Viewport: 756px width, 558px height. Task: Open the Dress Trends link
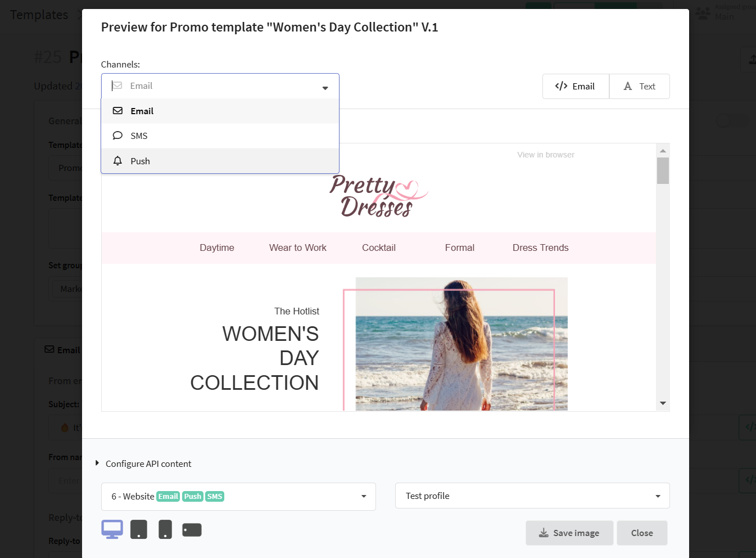pyautogui.click(x=541, y=247)
